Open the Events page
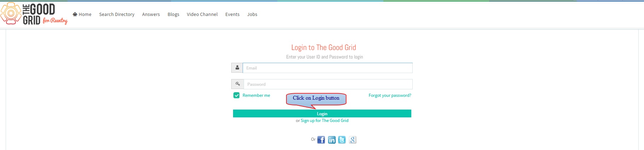The height and width of the screenshot is (150, 644). pos(232,14)
